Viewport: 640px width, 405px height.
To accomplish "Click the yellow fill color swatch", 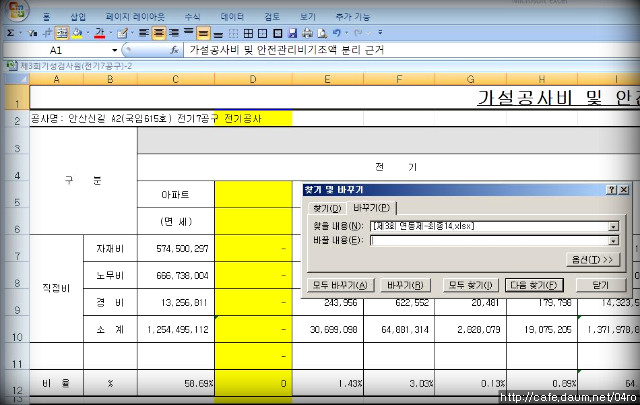I will (77, 33).
